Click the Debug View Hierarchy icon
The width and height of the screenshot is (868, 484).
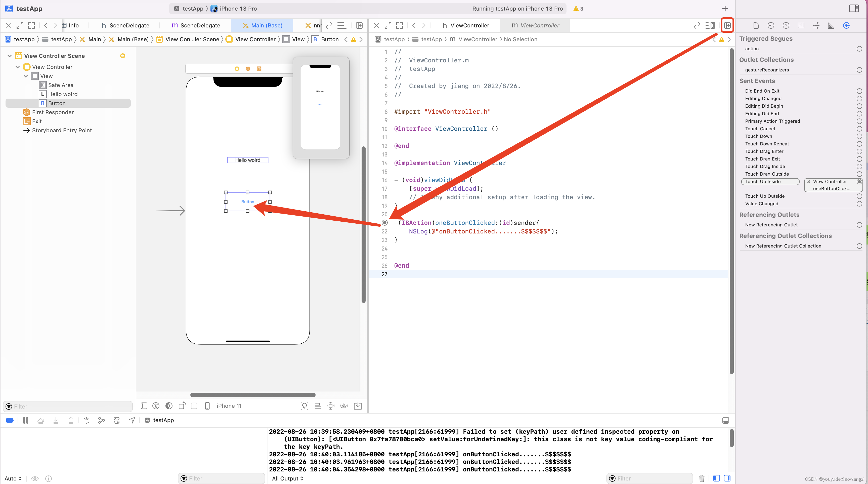tap(86, 420)
